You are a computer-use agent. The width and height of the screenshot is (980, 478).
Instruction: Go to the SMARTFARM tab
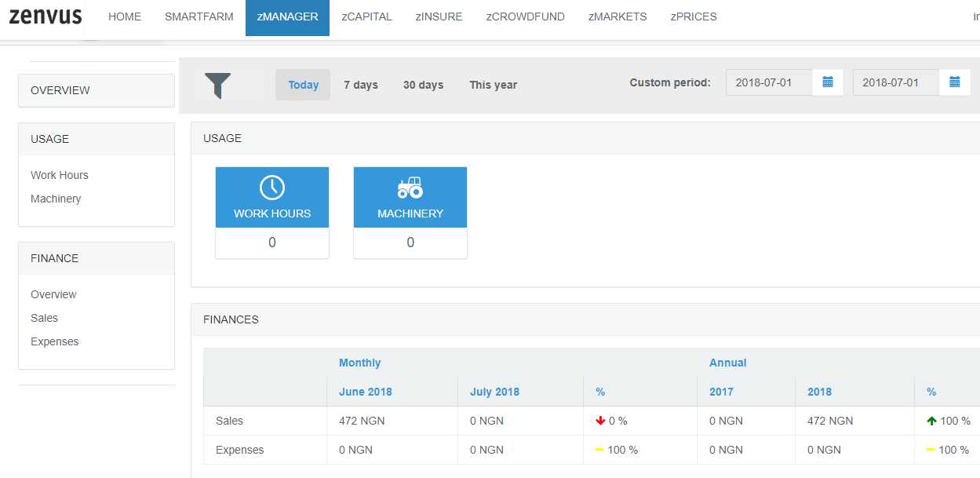[199, 16]
